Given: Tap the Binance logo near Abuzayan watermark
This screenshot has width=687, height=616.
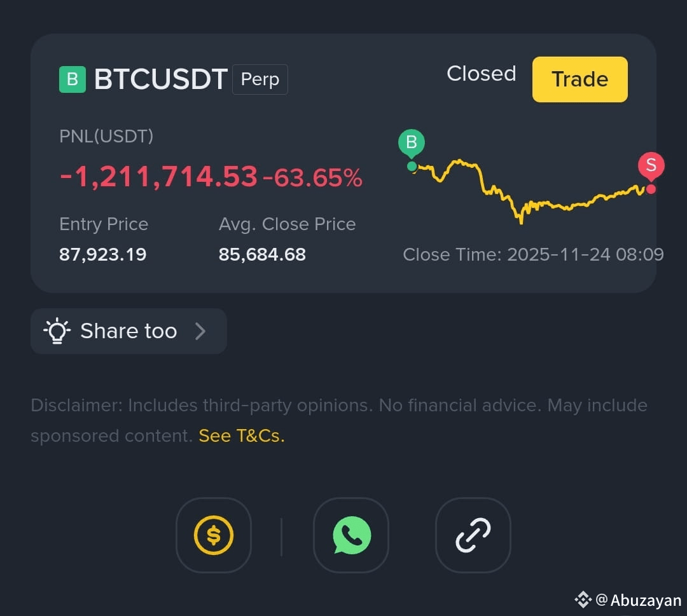Looking at the screenshot, I should pyautogui.click(x=583, y=599).
